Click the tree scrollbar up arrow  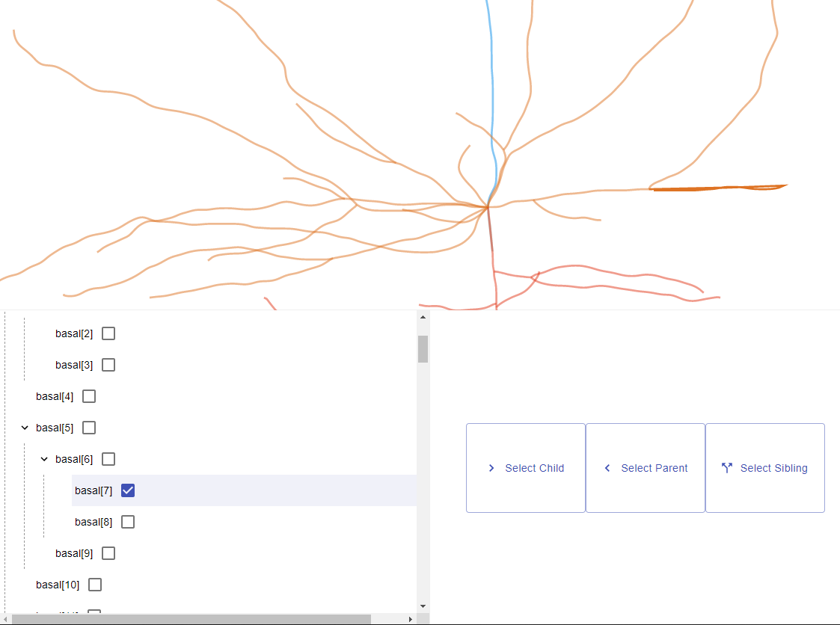423,317
